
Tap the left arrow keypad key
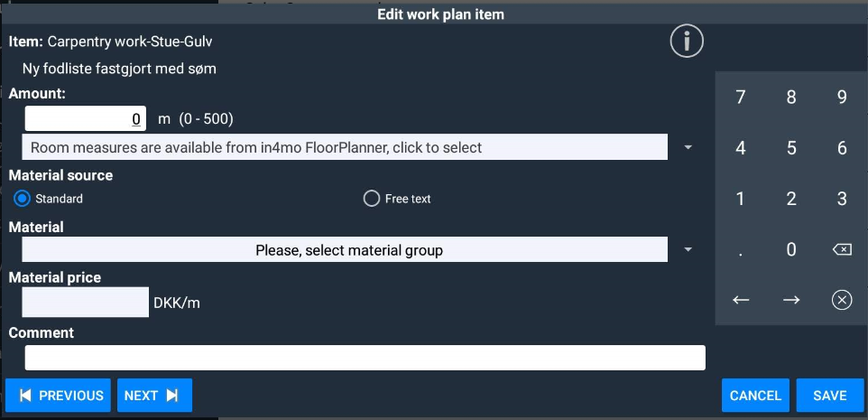741,300
